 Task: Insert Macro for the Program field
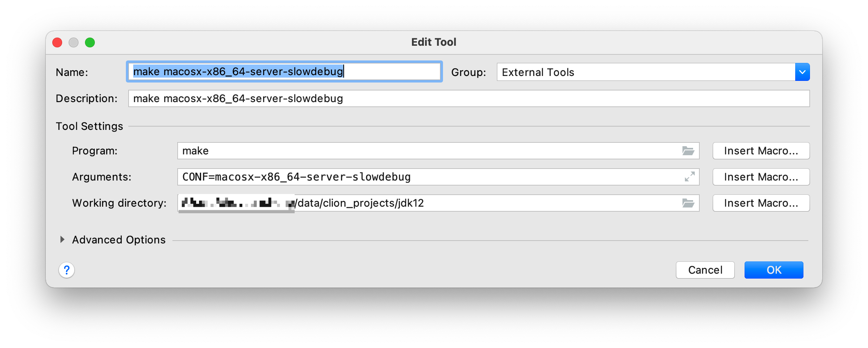761,151
